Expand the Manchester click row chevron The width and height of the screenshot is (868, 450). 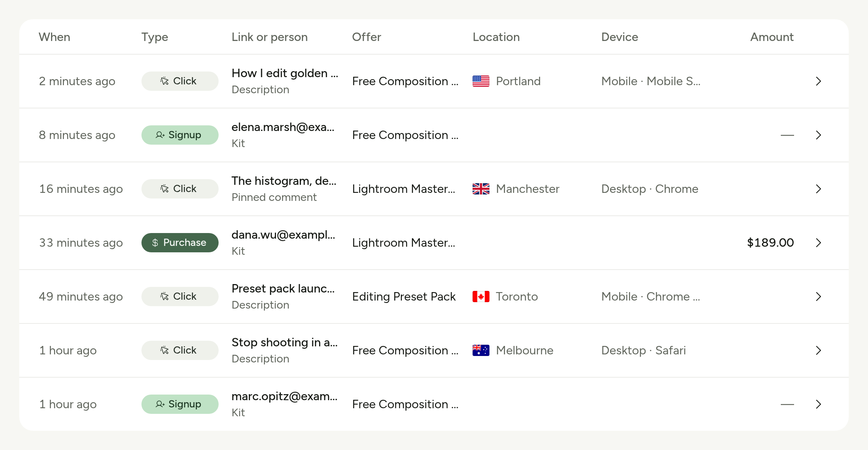point(818,189)
